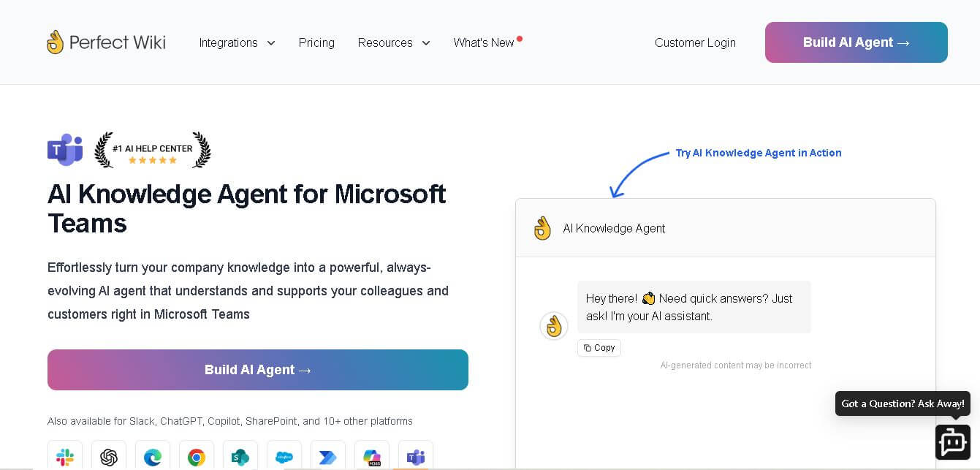The image size is (980, 470).
Task: Click the Slack platform icon
Action: (65, 457)
